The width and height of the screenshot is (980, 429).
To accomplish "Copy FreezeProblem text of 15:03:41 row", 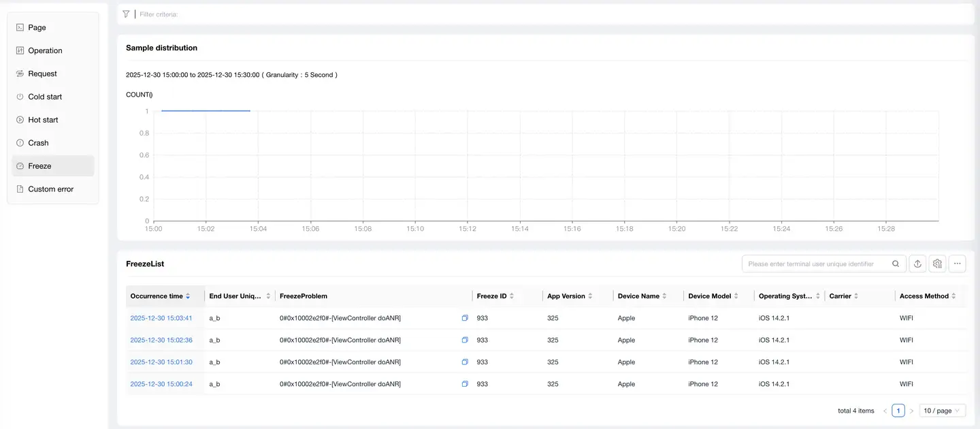I will click(x=465, y=318).
